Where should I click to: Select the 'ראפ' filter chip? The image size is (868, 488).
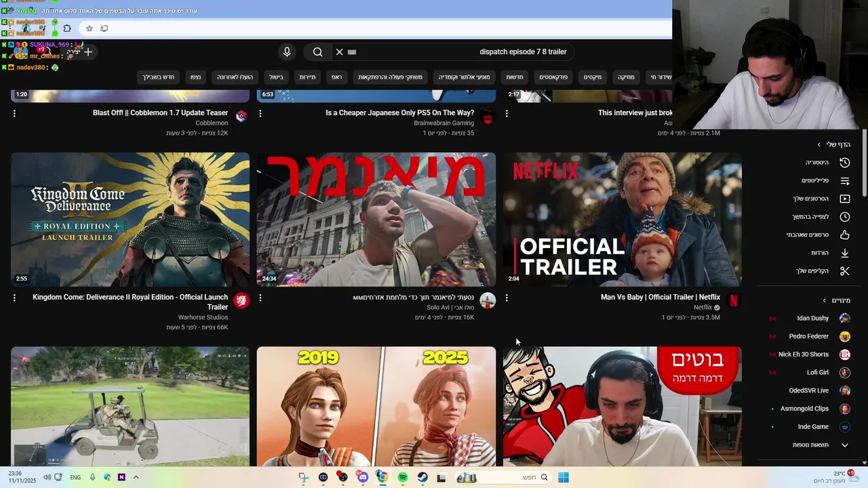coord(336,77)
